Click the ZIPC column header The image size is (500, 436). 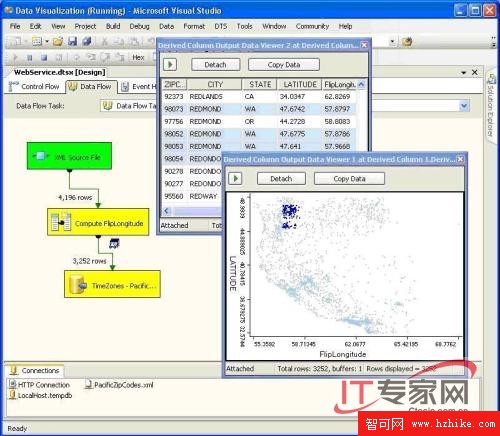pyautogui.click(x=174, y=84)
